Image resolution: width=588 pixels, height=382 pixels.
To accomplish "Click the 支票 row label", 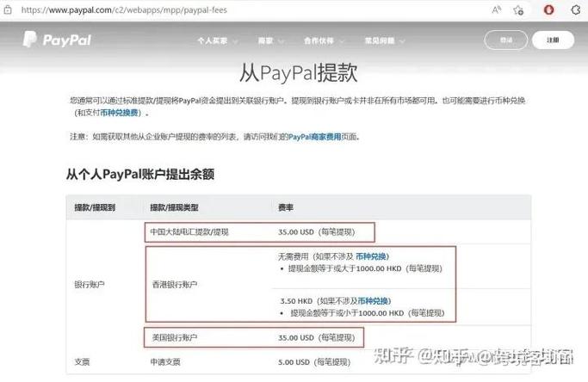I will [x=82, y=361].
